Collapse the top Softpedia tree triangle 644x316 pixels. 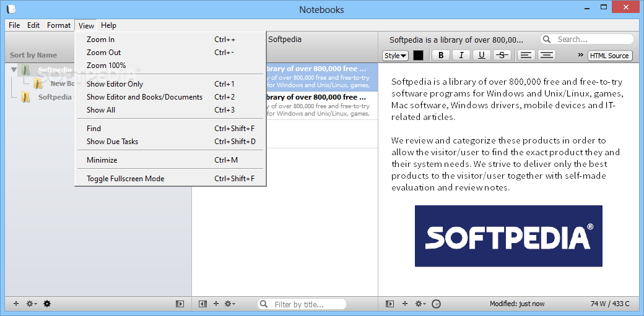14,70
